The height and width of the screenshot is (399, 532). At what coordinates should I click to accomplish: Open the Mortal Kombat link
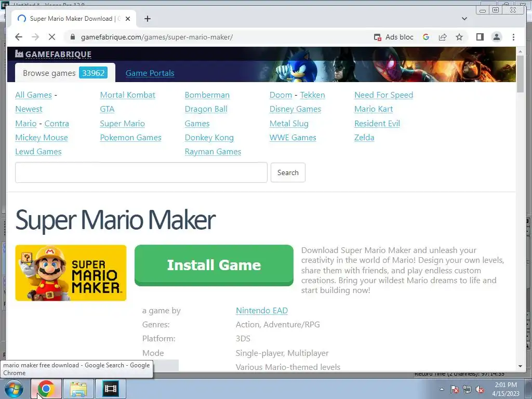point(128,95)
